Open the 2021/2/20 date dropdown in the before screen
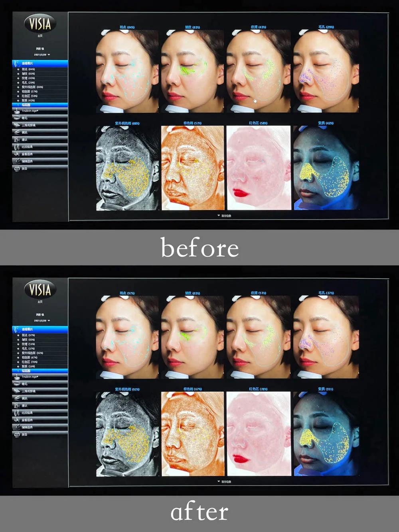 pyautogui.click(x=42, y=55)
